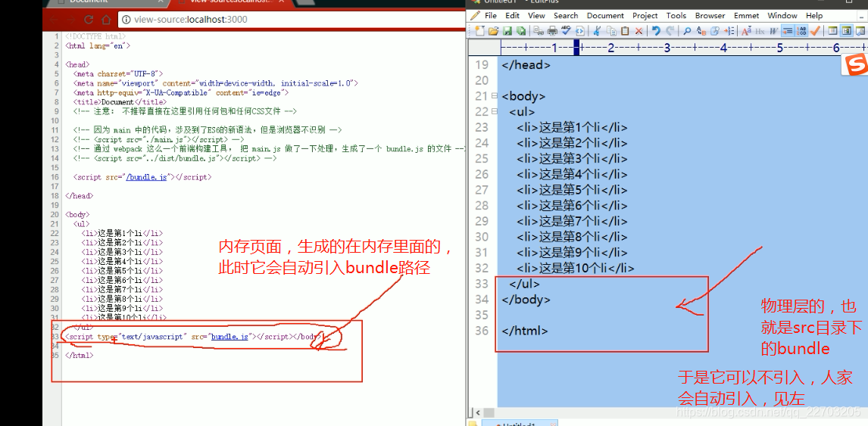
Task: Open Find with the magnifier icon
Action: point(687,31)
